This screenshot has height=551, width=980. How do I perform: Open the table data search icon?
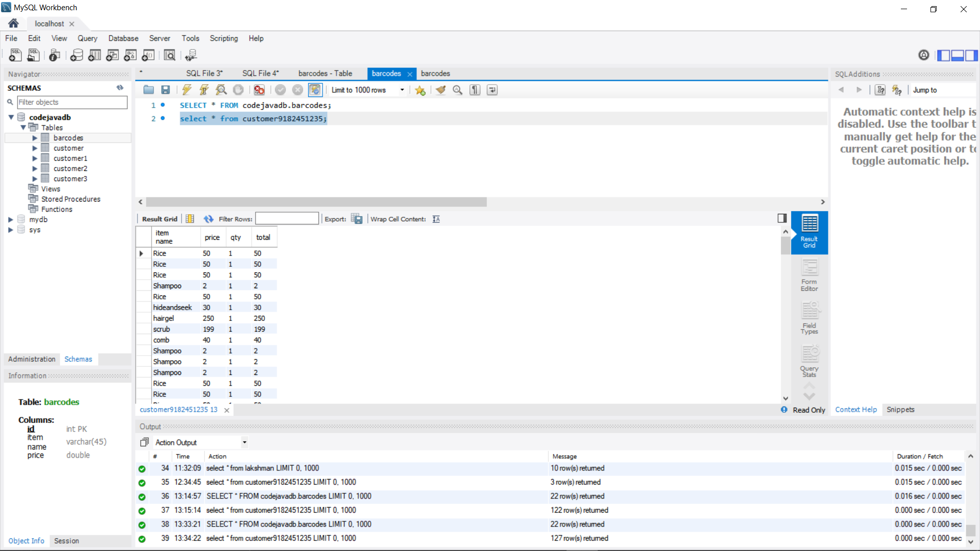tap(169, 55)
